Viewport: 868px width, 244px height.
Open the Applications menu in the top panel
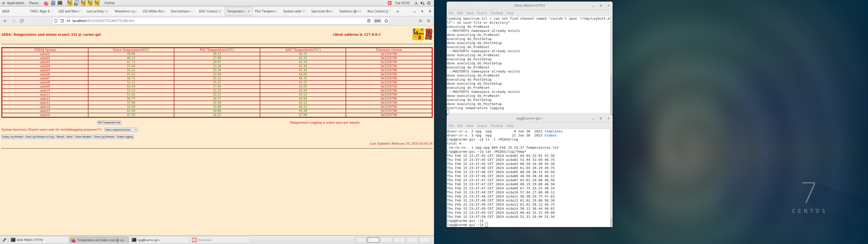point(14,3)
